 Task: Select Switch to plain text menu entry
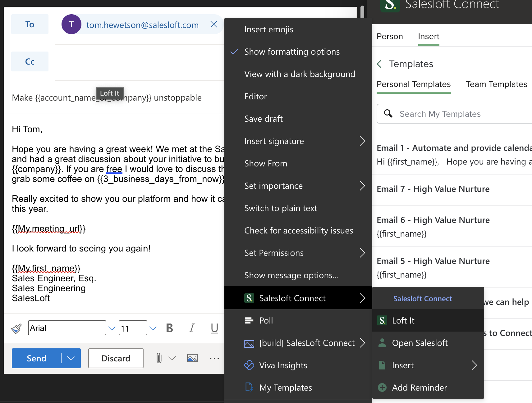tap(281, 208)
